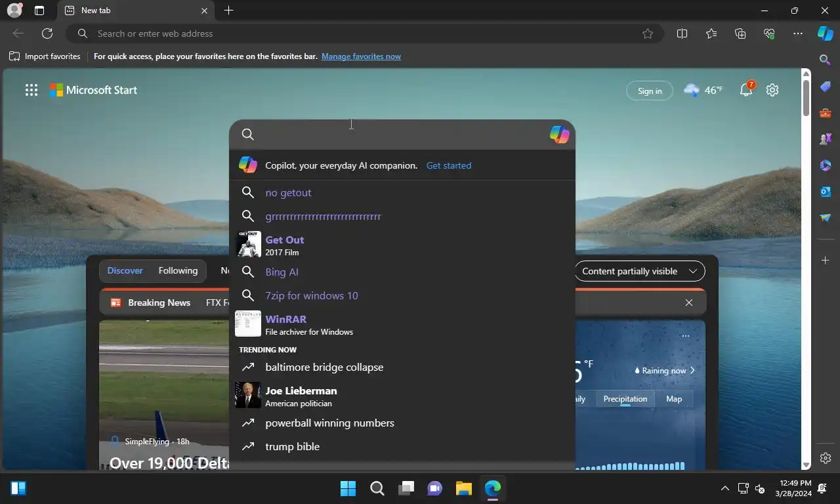The image size is (840, 504).
Task: Select the 'grrrrrrr' search suggestion
Action: click(402, 216)
